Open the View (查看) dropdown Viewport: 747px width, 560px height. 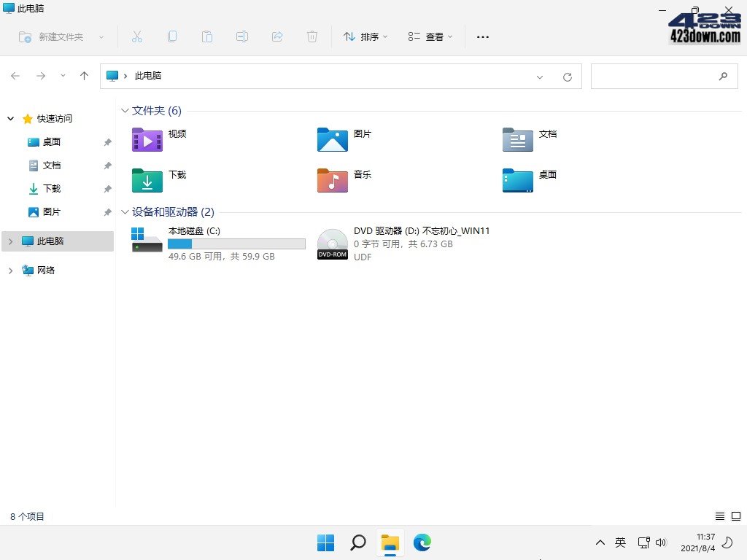click(430, 36)
